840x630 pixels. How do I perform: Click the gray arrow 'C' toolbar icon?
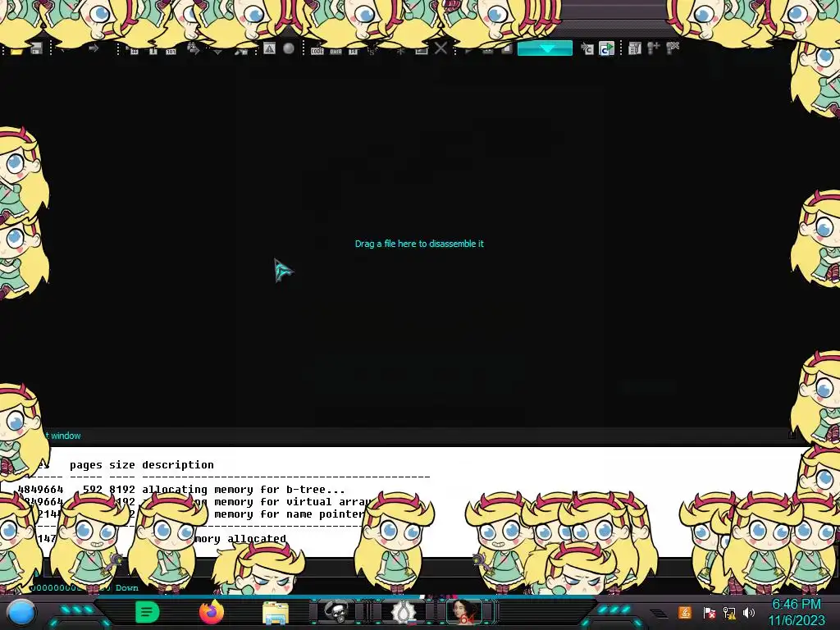(x=587, y=48)
